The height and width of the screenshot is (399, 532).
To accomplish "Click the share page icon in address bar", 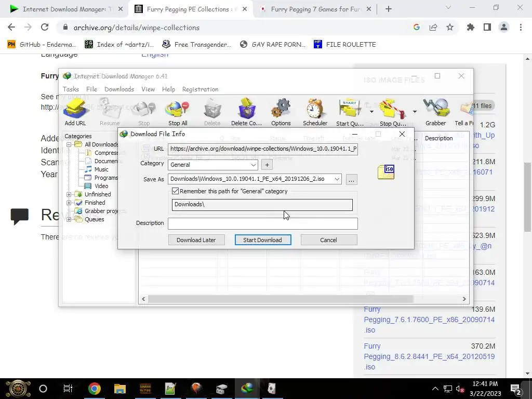I will pos(433,28).
